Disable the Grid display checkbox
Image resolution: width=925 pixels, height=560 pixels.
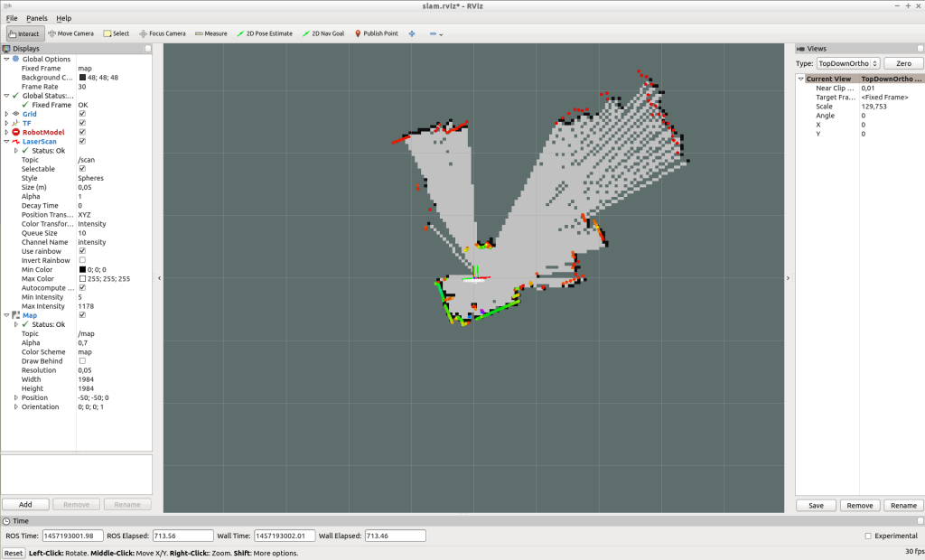tap(82, 114)
